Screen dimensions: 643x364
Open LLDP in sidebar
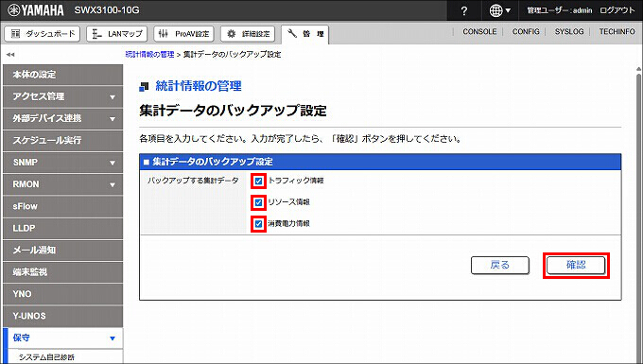click(x=62, y=228)
